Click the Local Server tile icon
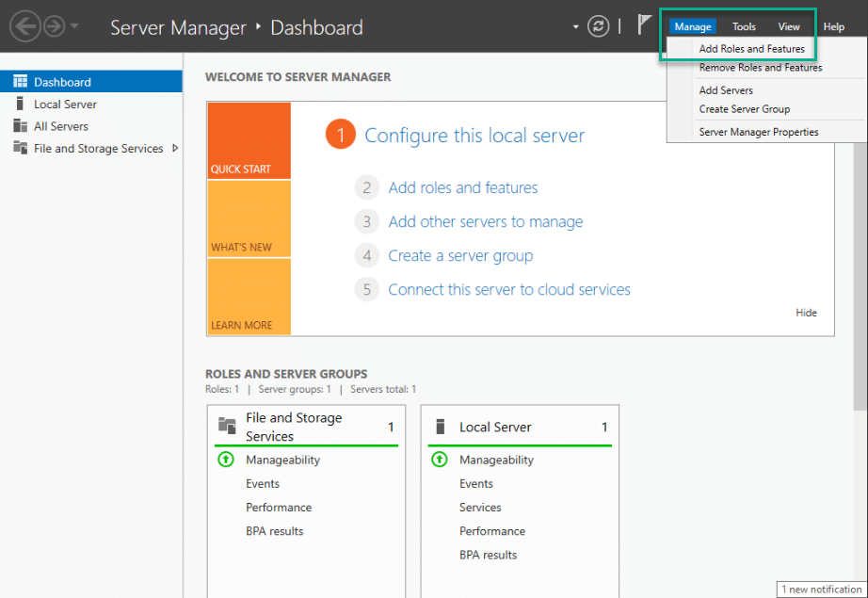The image size is (868, 598). click(x=440, y=427)
